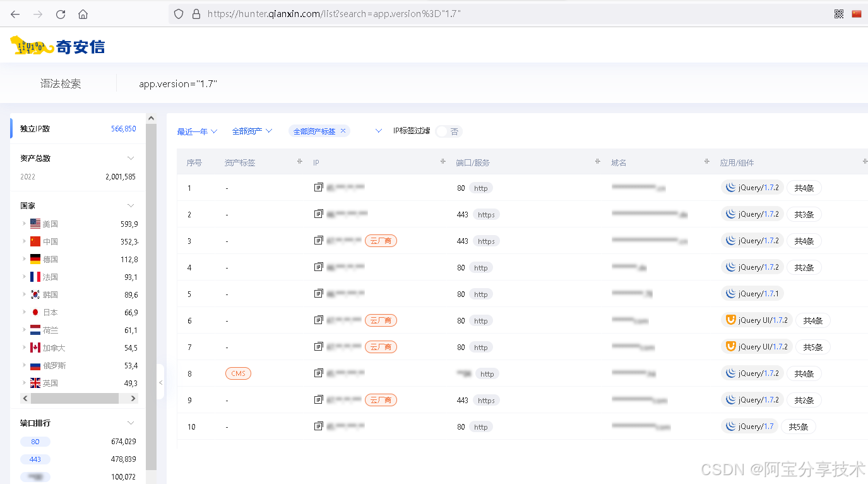Click scroll right arrow in country list
Image resolution: width=868 pixels, height=484 pixels.
[133, 398]
